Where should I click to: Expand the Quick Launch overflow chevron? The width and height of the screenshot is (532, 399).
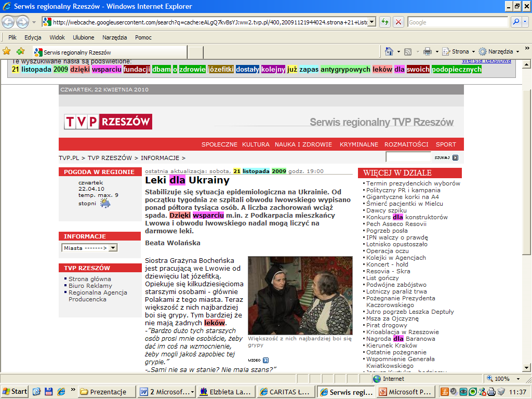(x=73, y=389)
